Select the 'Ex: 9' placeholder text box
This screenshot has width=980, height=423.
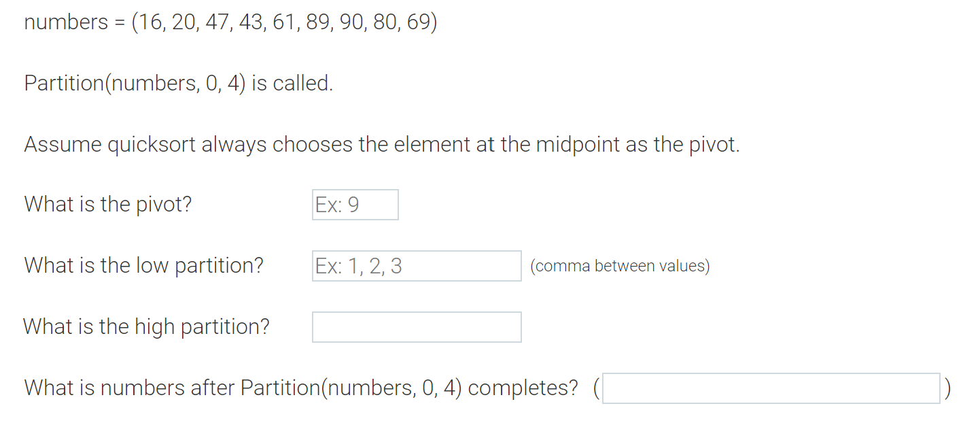(354, 204)
